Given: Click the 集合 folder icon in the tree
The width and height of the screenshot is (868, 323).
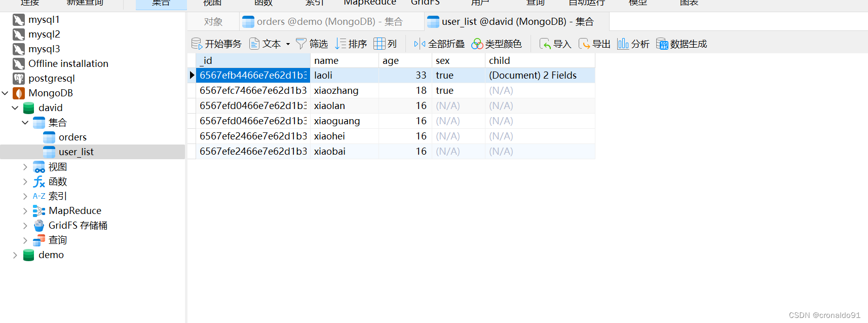Looking at the screenshot, I should click(39, 123).
